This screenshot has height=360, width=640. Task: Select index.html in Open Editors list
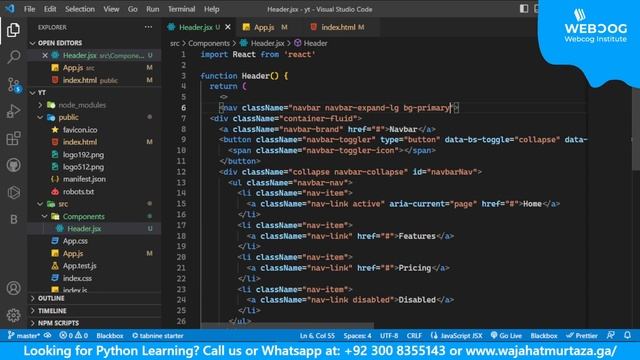coord(94,80)
